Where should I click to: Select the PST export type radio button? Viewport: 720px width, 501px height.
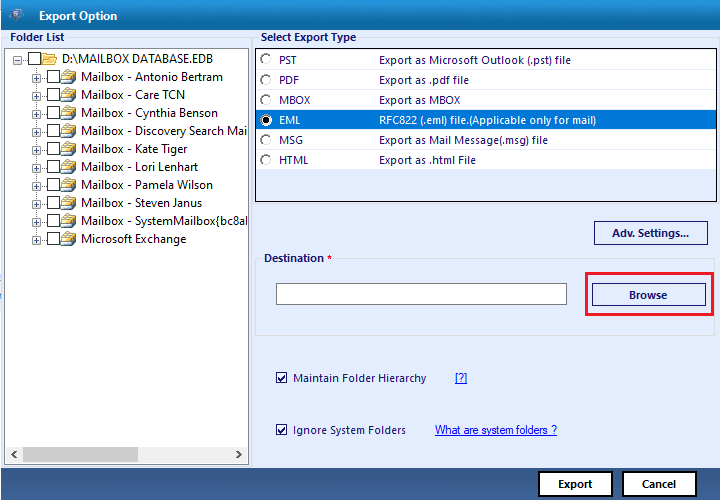pos(265,60)
